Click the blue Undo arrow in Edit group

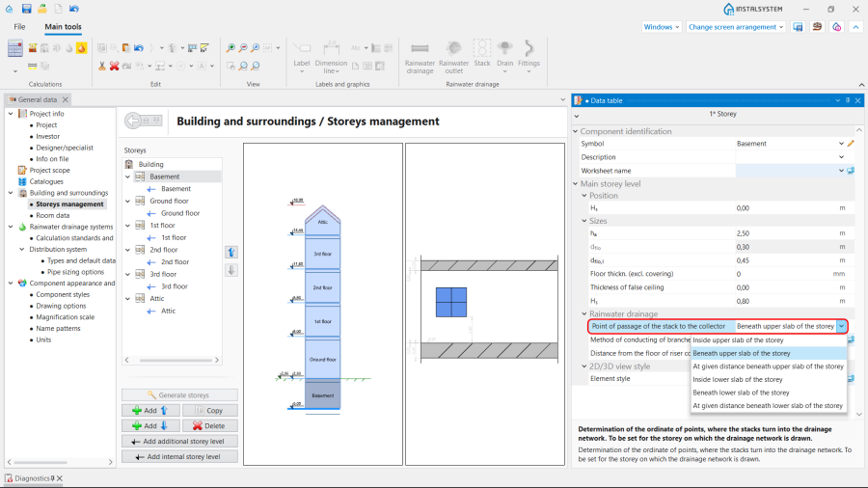pyautogui.click(x=138, y=48)
